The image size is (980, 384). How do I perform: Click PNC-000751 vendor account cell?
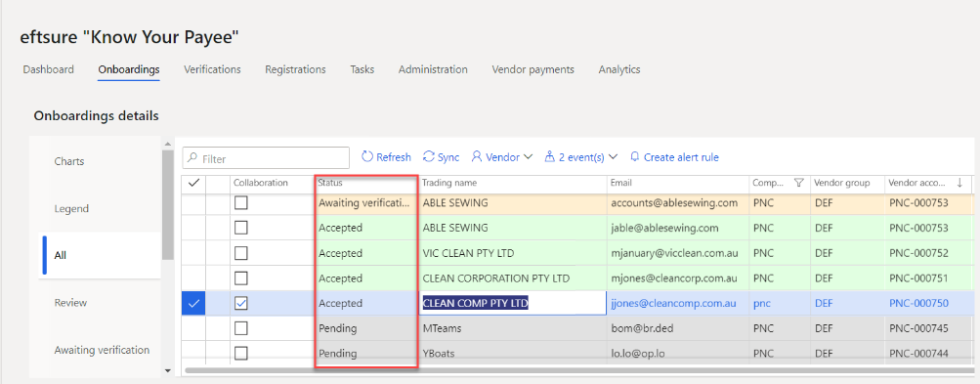pyautogui.click(x=927, y=278)
